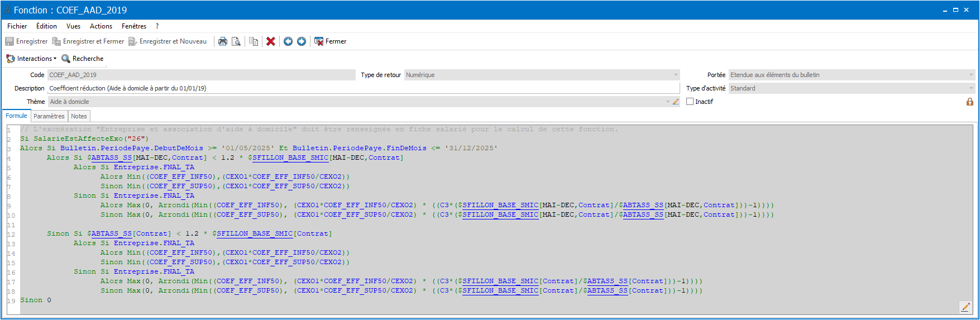
Task: Click 'Sinon Si Entreprise.FNAL_TA' on line 8
Action: pyautogui.click(x=134, y=195)
